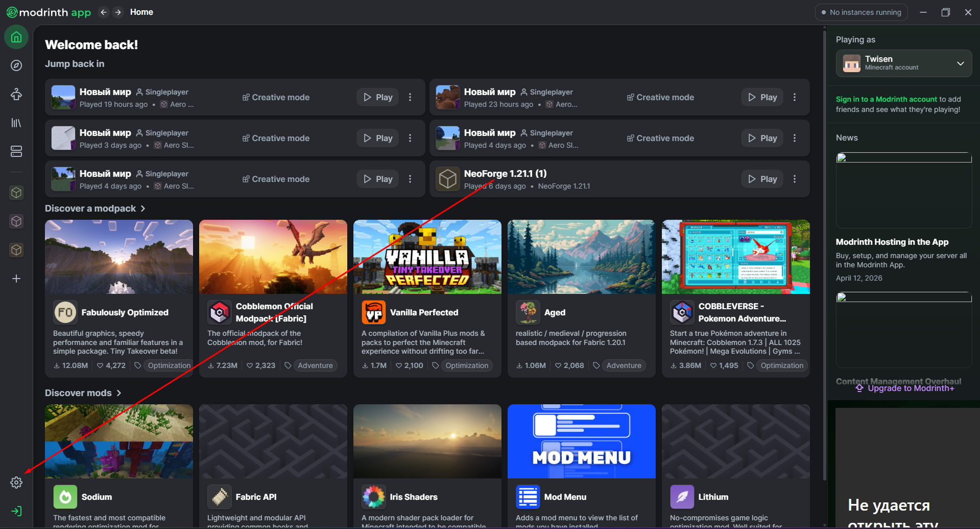The image size is (980, 529).
Task: Click the green Sodium mod icon
Action: 65,497
